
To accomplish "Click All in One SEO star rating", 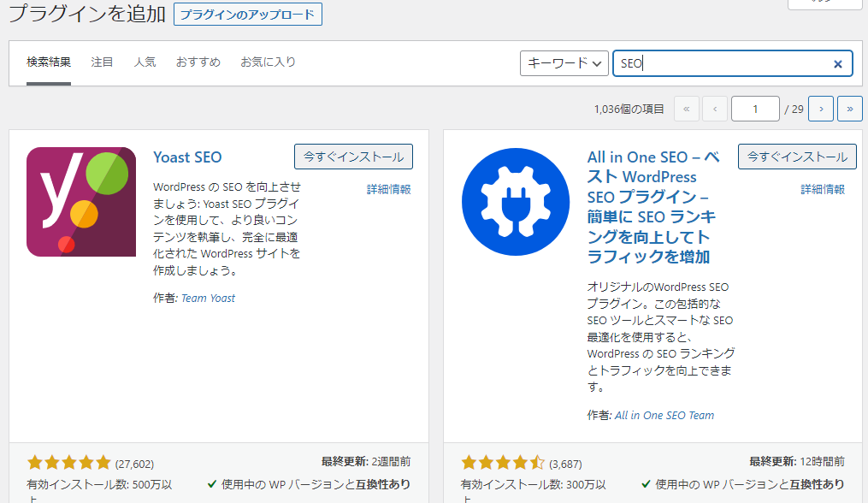I will pos(503,463).
